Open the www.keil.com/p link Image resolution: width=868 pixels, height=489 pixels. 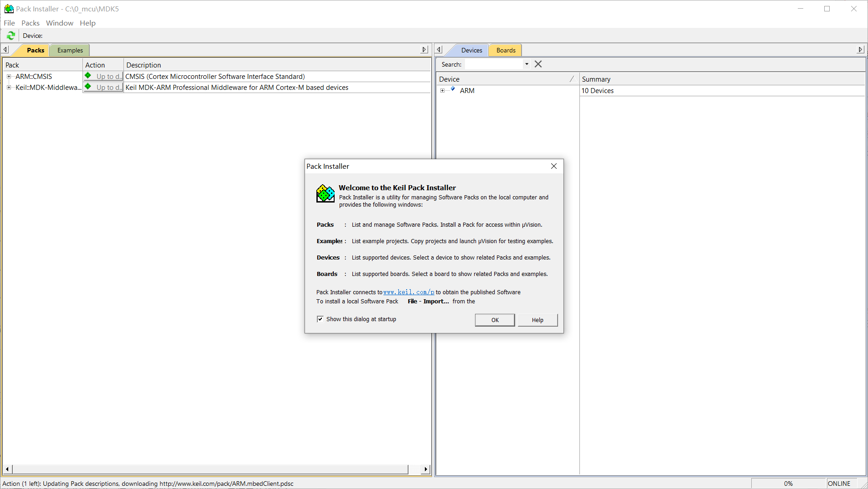(408, 292)
